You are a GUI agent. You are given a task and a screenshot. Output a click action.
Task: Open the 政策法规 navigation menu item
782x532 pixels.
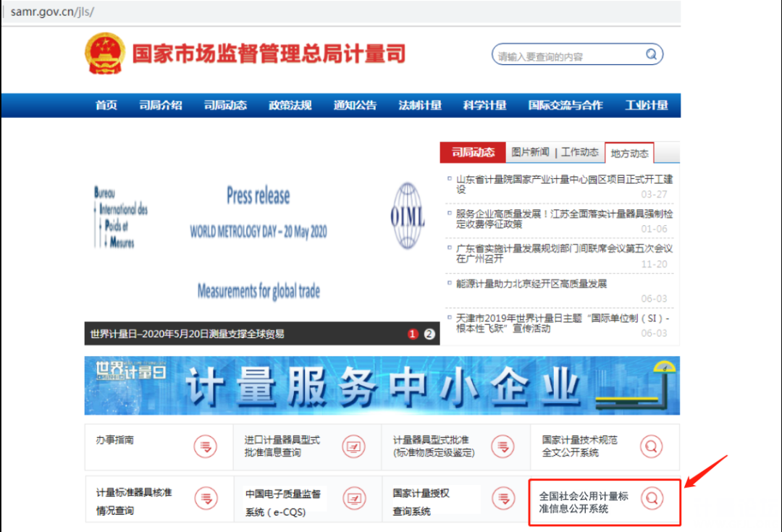[x=290, y=105]
